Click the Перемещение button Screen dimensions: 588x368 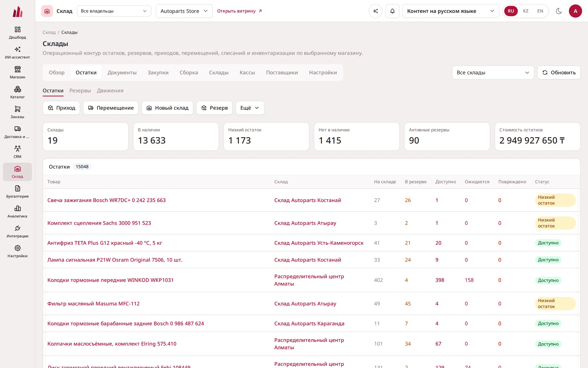pyautogui.click(x=111, y=108)
